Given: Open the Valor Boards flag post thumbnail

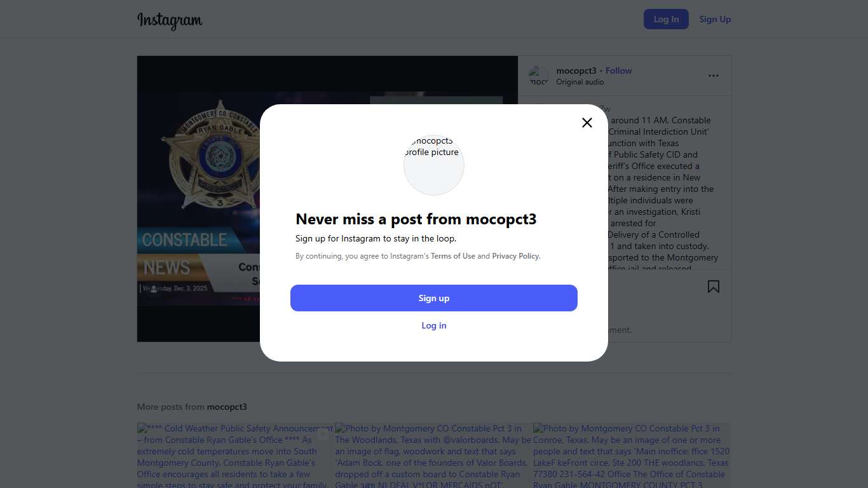Looking at the screenshot, I should coord(433,455).
